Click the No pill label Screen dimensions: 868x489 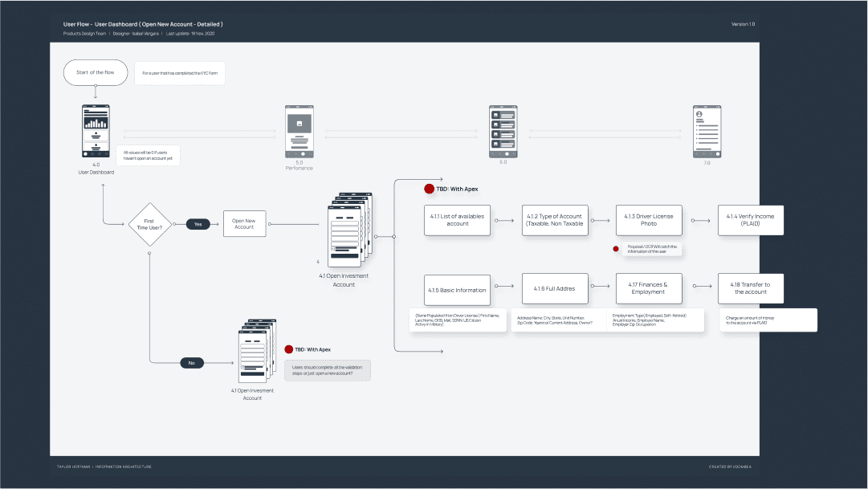click(x=192, y=363)
